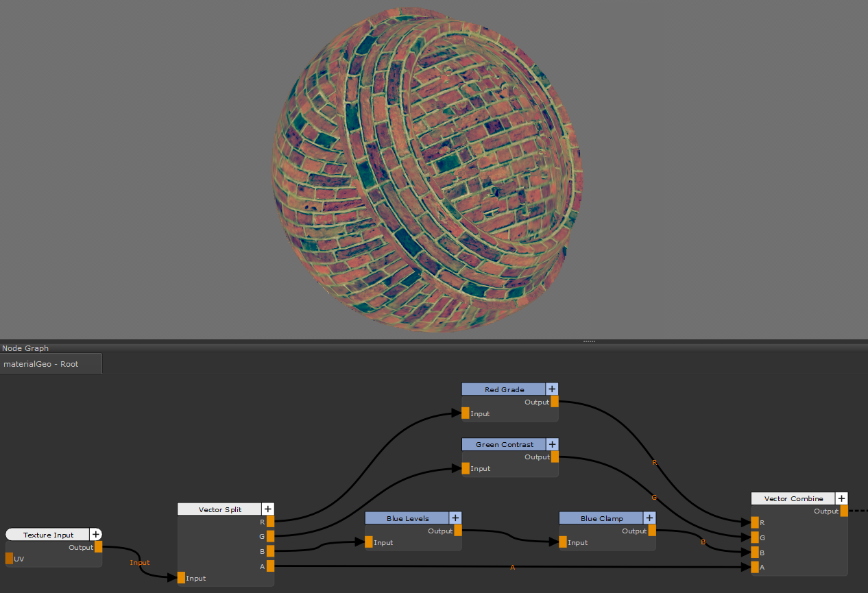Select the Node Graph panel title
The width and height of the screenshot is (868, 593).
[x=25, y=348]
